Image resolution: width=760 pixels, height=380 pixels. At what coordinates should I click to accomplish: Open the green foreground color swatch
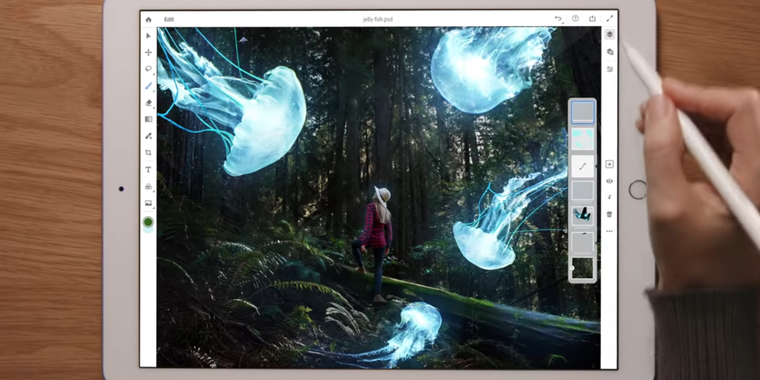click(x=148, y=222)
